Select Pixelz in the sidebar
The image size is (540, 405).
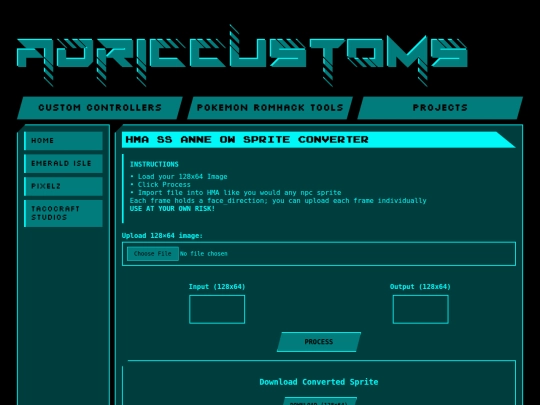pyautogui.click(x=63, y=186)
